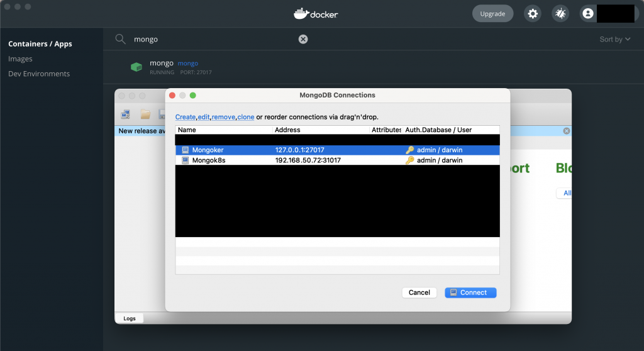Click the blue mongo image link
644x351 pixels.
[x=187, y=64]
